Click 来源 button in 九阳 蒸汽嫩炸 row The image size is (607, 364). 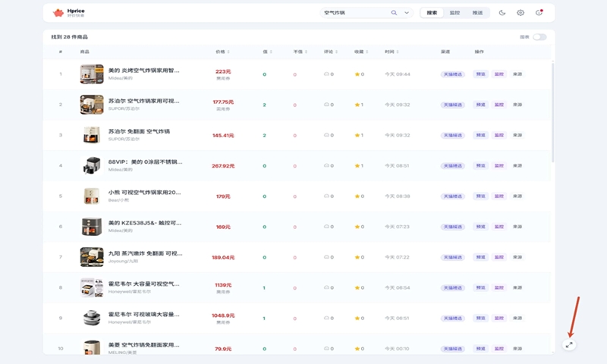pyautogui.click(x=517, y=257)
